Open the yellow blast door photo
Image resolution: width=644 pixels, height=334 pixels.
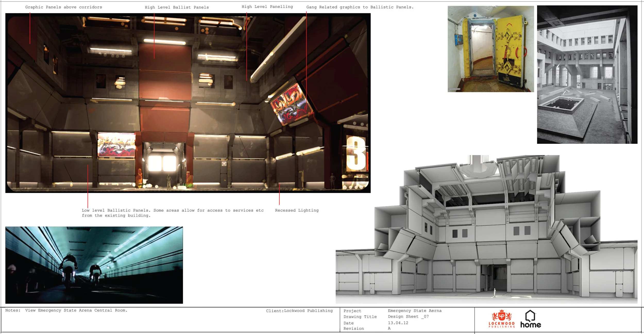[x=491, y=49]
